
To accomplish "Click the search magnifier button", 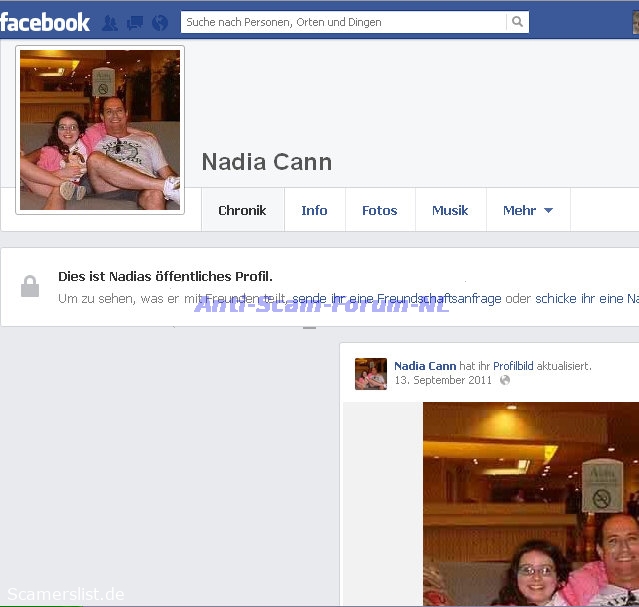I will click(x=517, y=22).
